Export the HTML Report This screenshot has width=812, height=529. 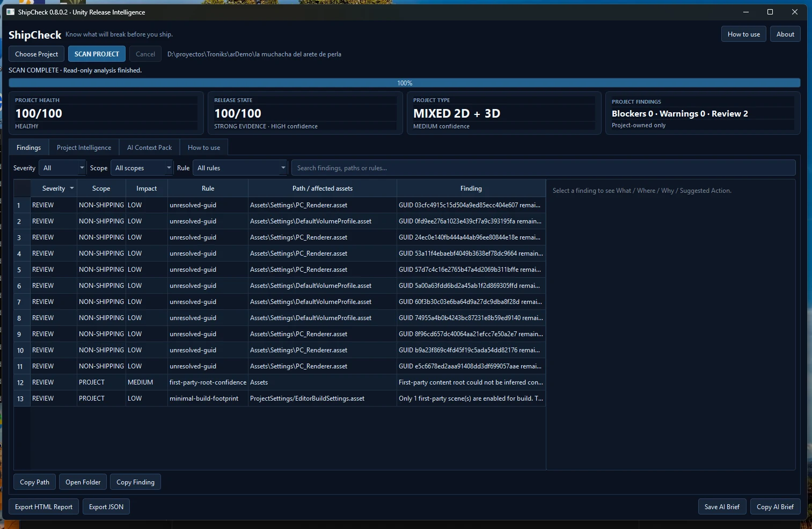pos(43,507)
